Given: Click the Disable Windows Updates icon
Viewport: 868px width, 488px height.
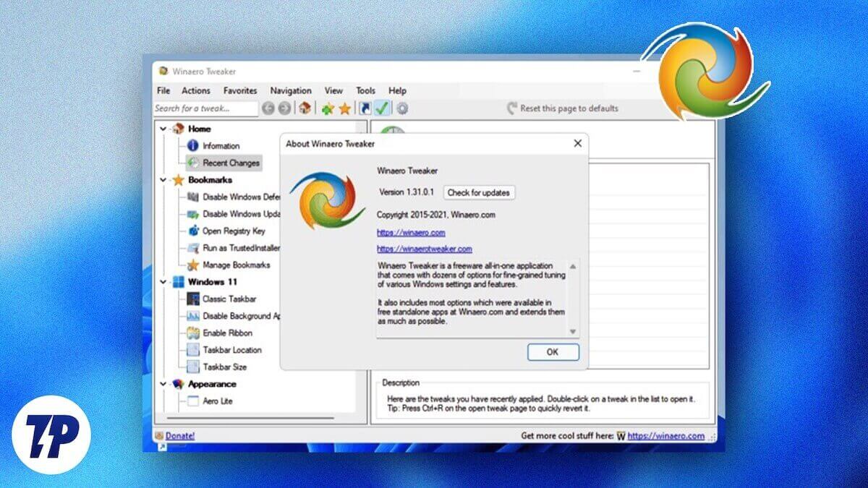Looking at the screenshot, I should (x=193, y=214).
